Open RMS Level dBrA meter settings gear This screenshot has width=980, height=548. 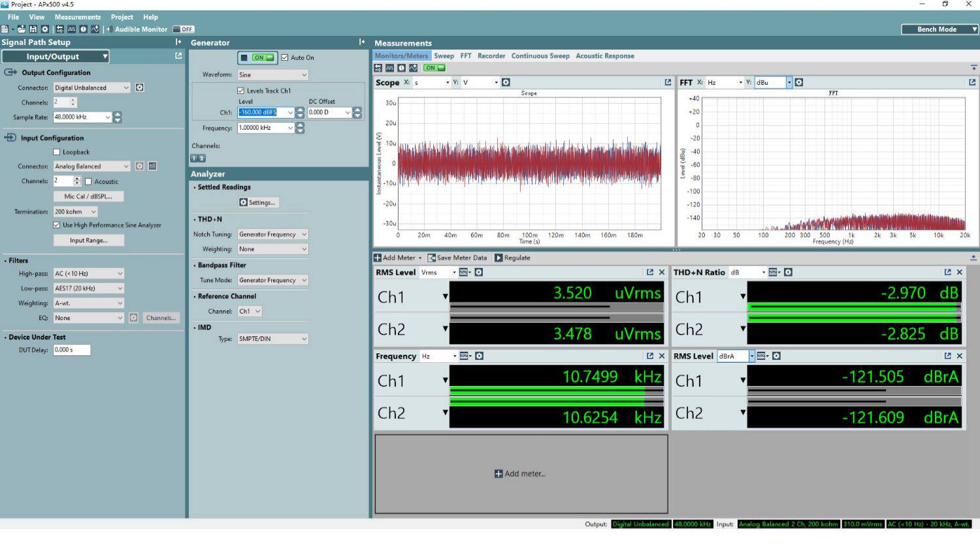[776, 356]
